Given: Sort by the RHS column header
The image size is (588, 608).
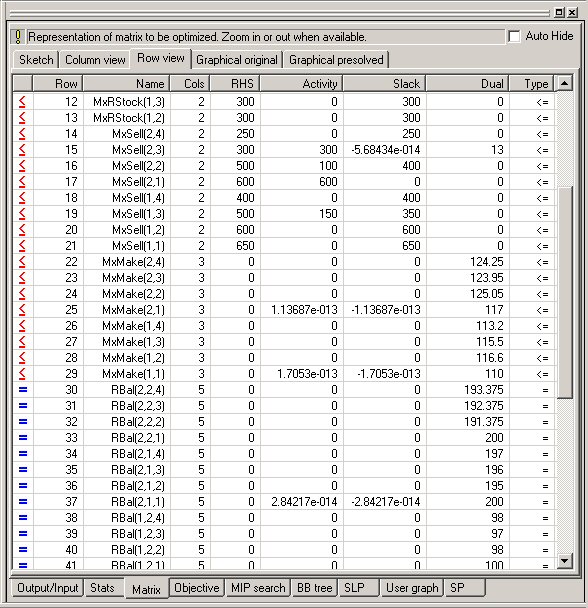Looking at the screenshot, I should click(x=235, y=83).
